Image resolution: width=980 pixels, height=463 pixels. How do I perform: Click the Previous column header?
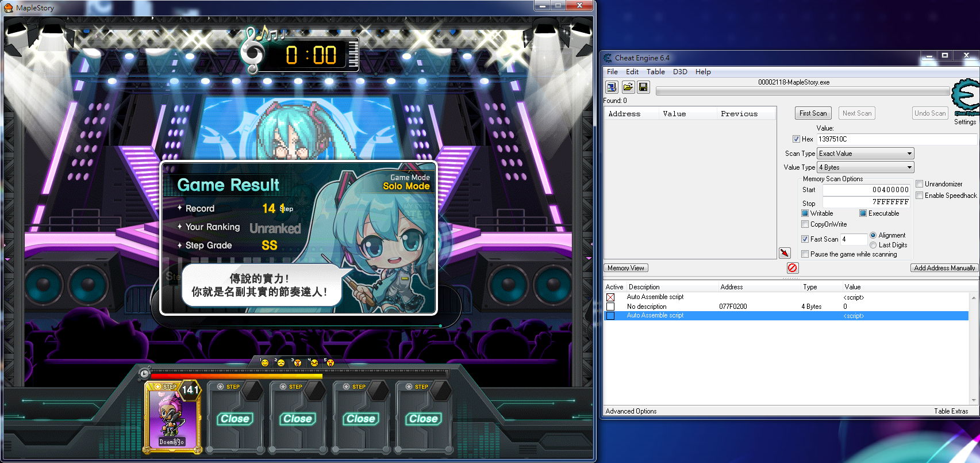pyautogui.click(x=746, y=114)
